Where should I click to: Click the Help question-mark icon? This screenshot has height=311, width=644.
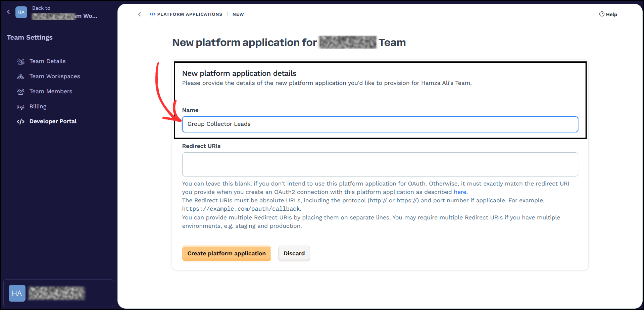click(x=601, y=14)
